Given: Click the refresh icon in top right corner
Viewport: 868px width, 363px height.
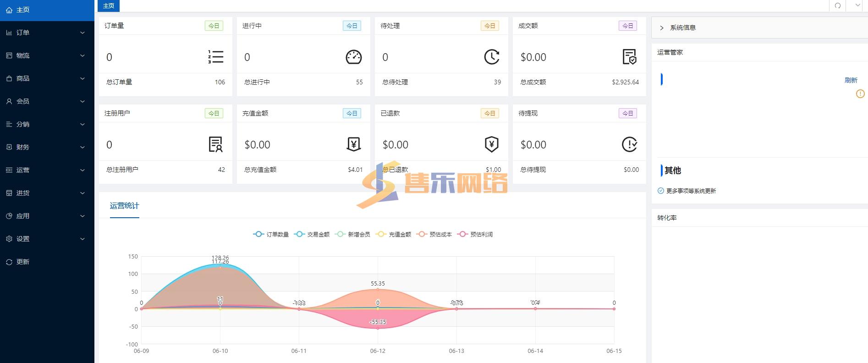Looking at the screenshot, I should click(837, 5).
